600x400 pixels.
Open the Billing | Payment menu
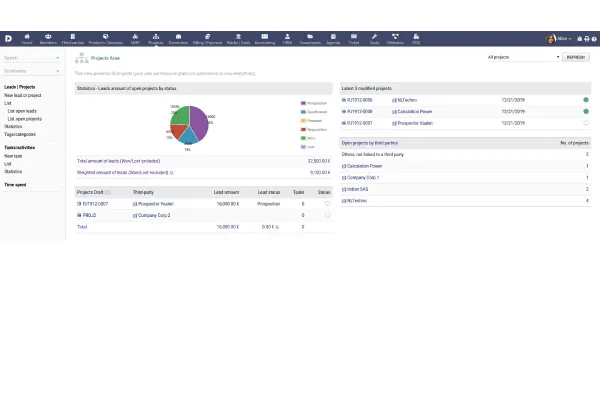tap(208, 39)
